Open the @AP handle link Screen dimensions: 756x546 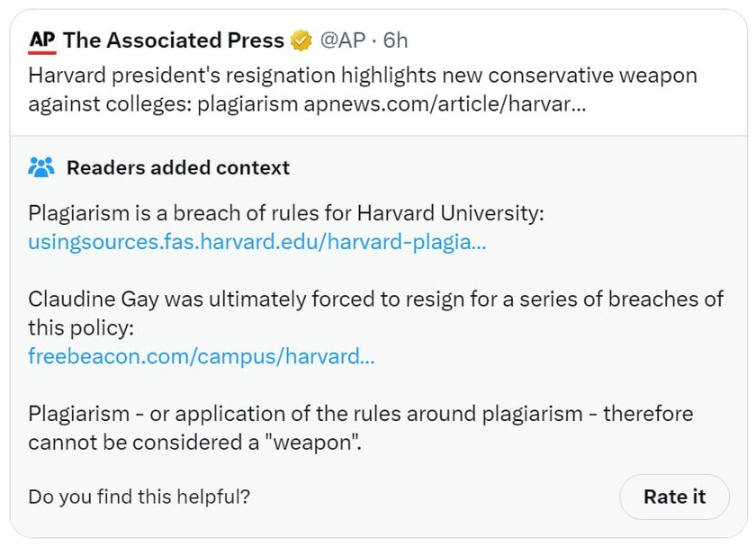click(x=343, y=40)
